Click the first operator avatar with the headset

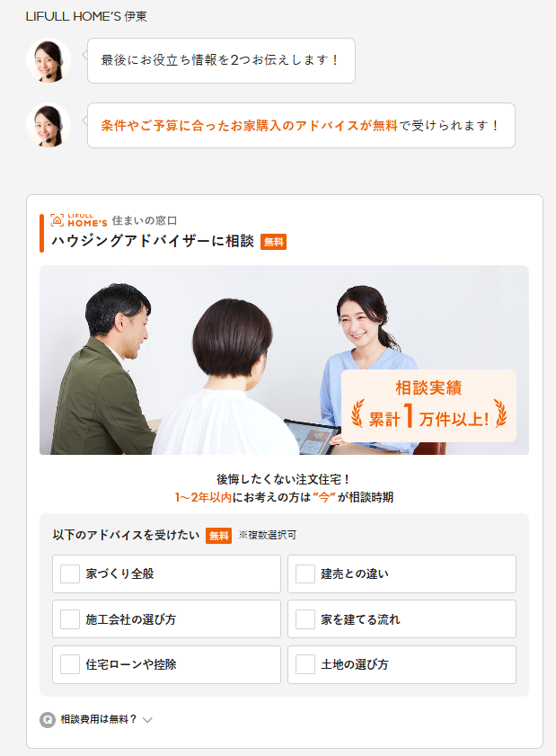pyautogui.click(x=49, y=60)
